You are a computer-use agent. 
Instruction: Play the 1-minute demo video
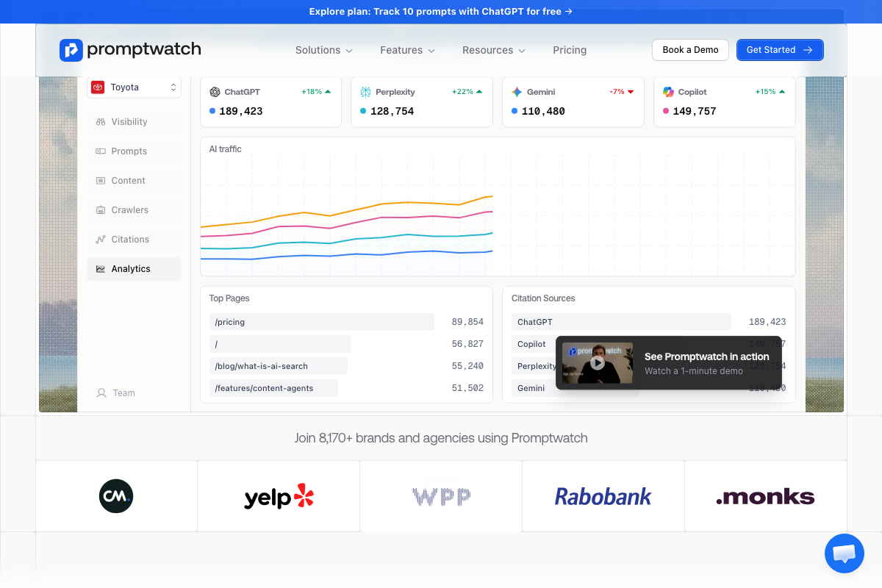tap(597, 363)
